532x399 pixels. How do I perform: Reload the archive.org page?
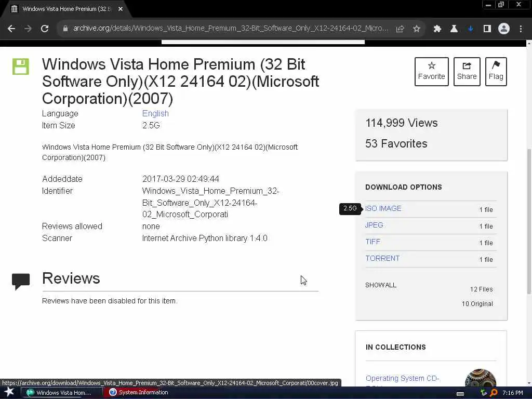(45, 29)
